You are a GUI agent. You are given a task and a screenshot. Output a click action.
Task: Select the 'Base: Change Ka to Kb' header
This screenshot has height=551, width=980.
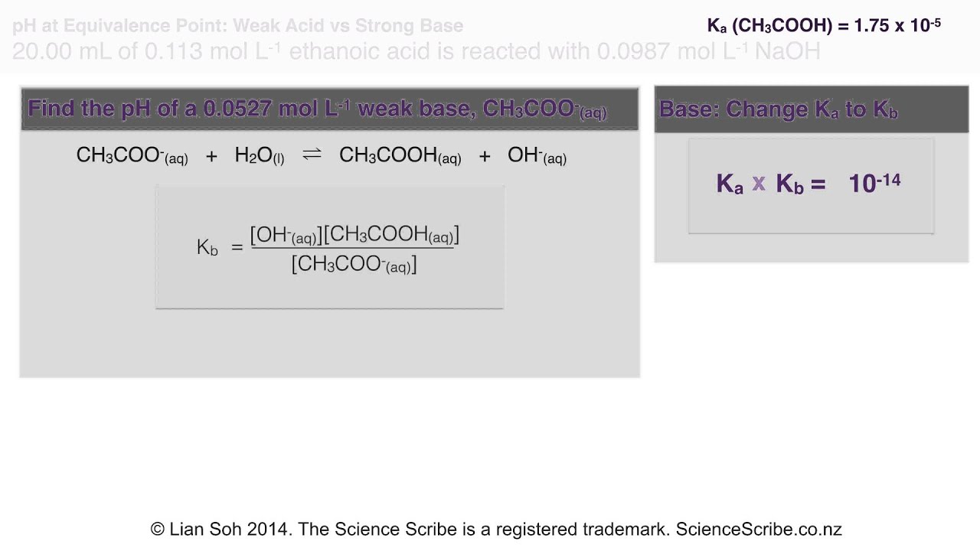coord(778,109)
